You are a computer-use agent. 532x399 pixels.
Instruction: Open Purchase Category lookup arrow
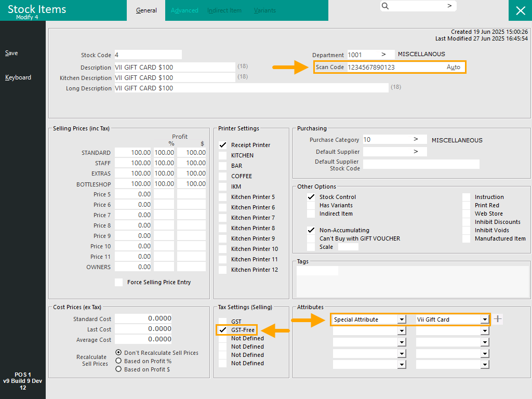point(416,140)
